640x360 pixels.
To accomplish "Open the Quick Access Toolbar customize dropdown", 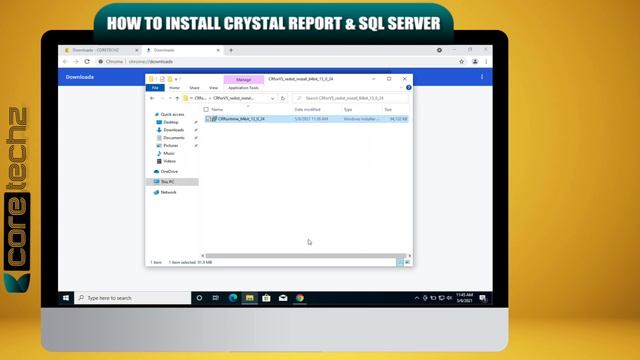I will click(176, 79).
